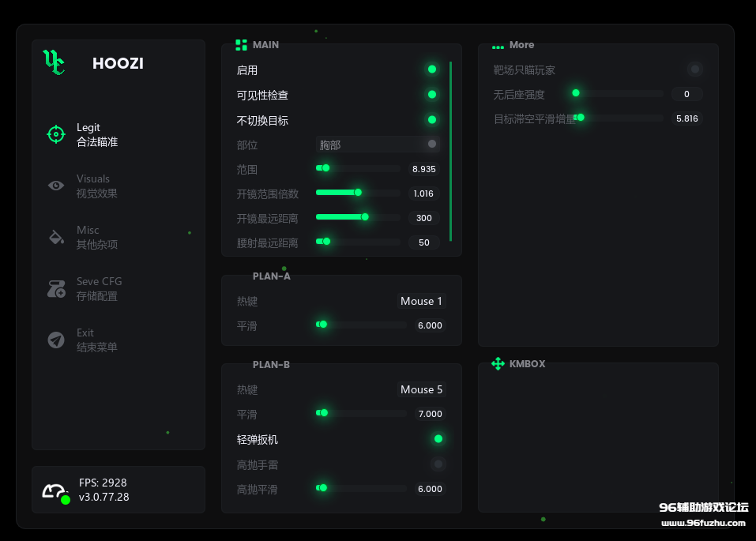This screenshot has height=541, width=756.
Task: Click the MAIN section grid icon
Action: pos(241,45)
